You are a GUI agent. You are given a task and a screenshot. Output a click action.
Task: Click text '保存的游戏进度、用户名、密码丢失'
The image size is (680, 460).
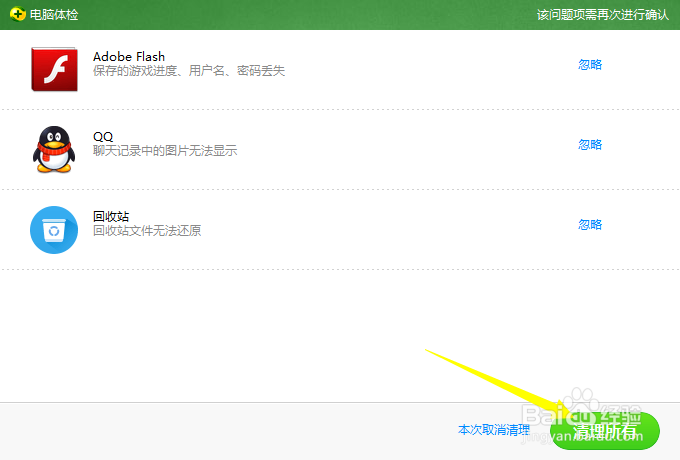(x=189, y=71)
